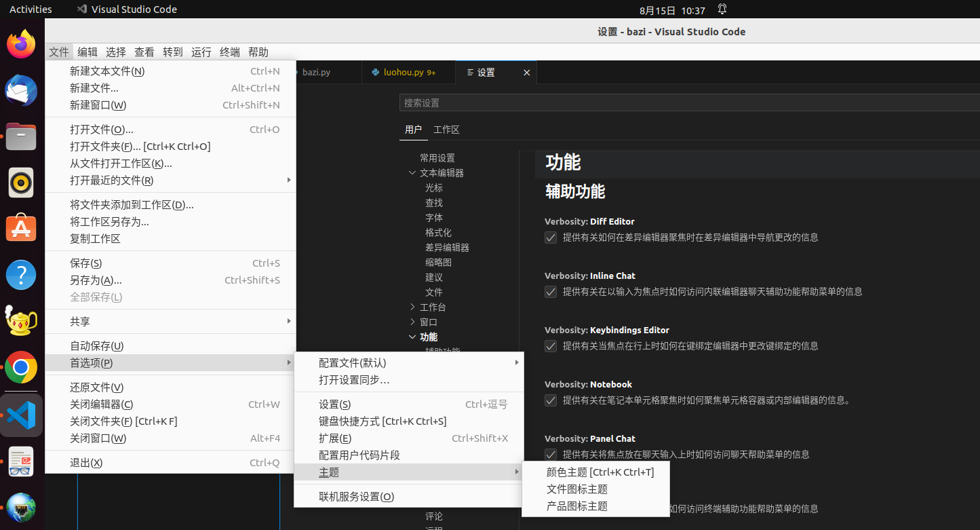
Task: Toggle Verbosity: Panel Chat checkbox
Action: point(551,455)
